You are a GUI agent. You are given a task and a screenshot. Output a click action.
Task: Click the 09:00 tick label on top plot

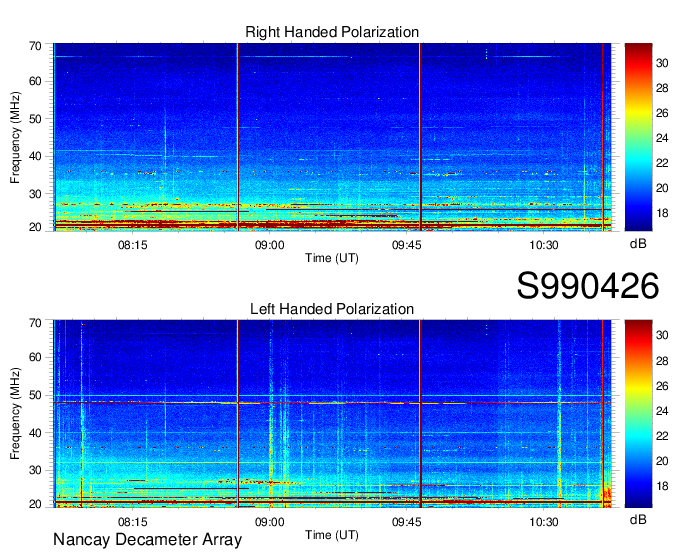coord(269,245)
